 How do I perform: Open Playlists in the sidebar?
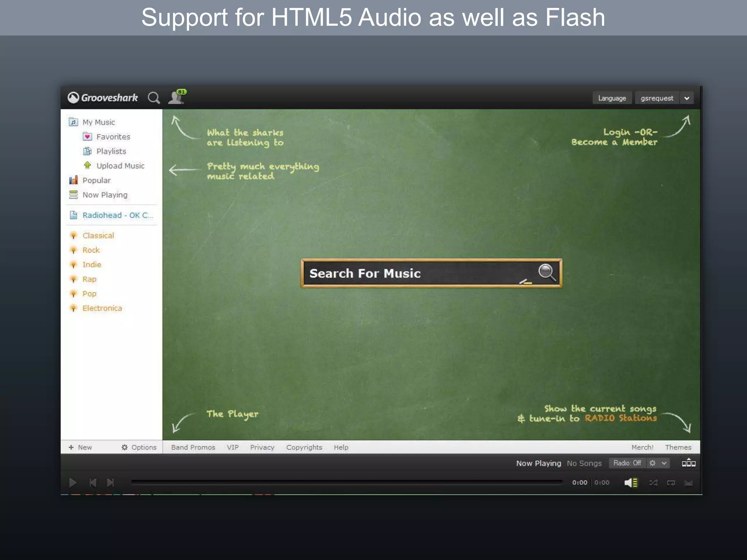tap(111, 151)
